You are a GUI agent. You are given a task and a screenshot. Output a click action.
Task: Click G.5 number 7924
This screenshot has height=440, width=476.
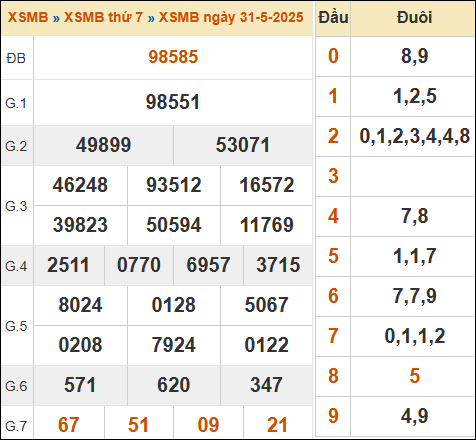click(x=174, y=345)
